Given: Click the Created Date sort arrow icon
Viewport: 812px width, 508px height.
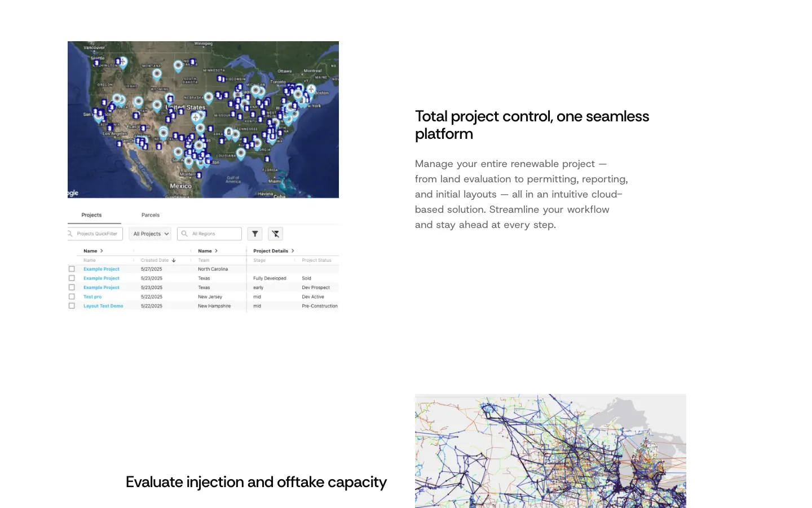Looking at the screenshot, I should point(174,260).
